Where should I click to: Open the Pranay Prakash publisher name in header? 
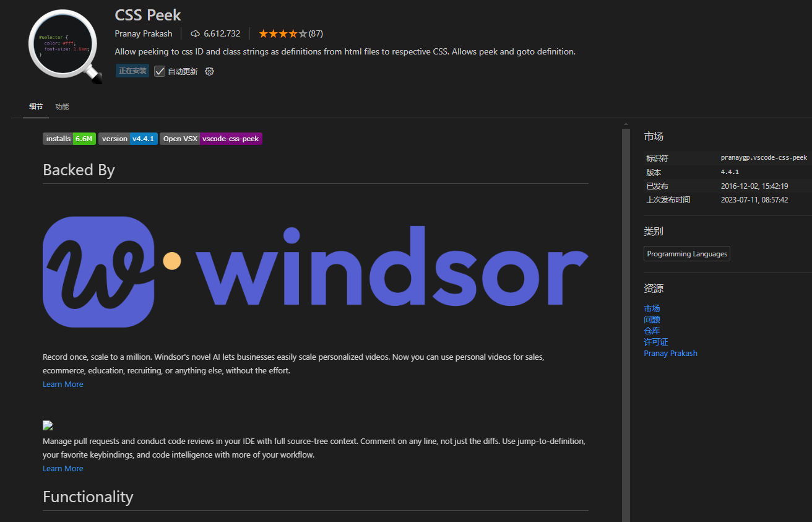[144, 33]
